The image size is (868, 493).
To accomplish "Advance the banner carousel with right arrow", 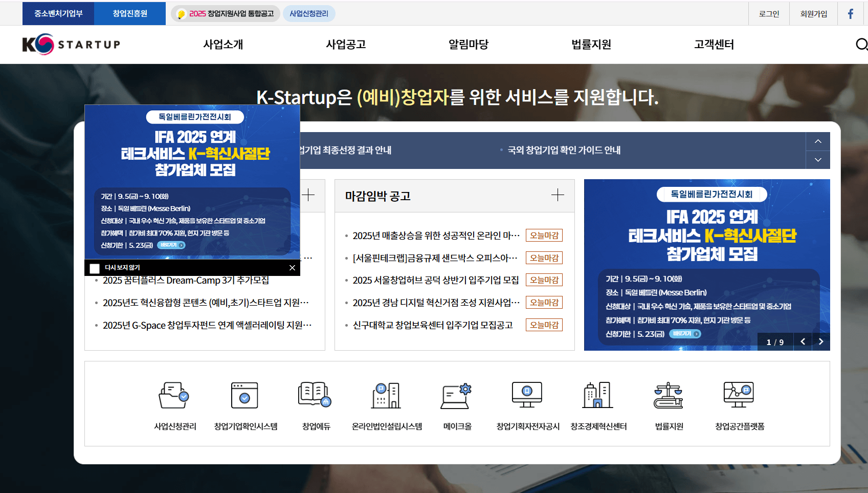I will [821, 341].
